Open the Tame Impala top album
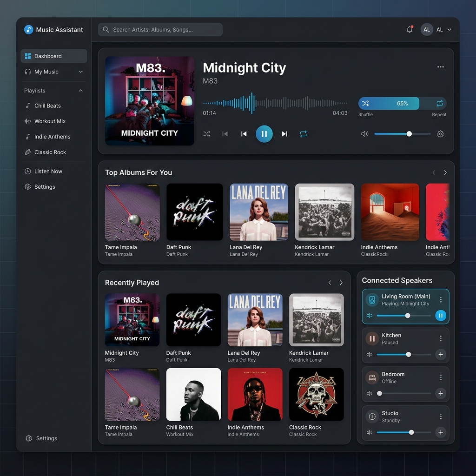This screenshot has height=476, width=476. (x=132, y=212)
